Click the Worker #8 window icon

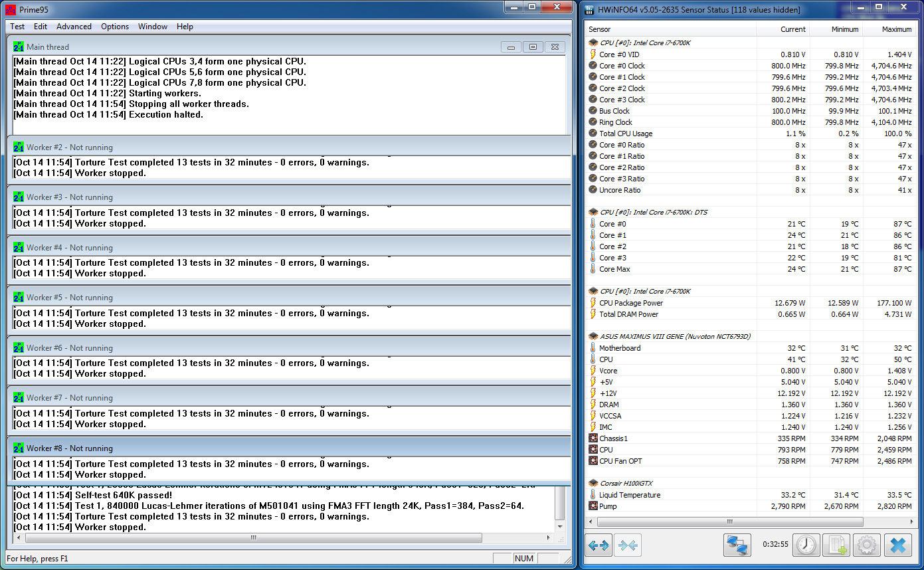19,448
